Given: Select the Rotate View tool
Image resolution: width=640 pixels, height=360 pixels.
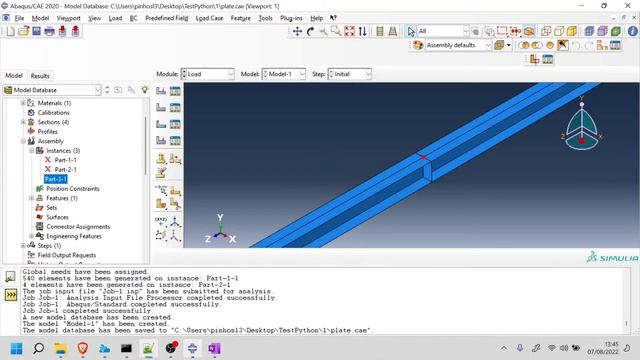Looking at the screenshot, I should click(x=311, y=31).
